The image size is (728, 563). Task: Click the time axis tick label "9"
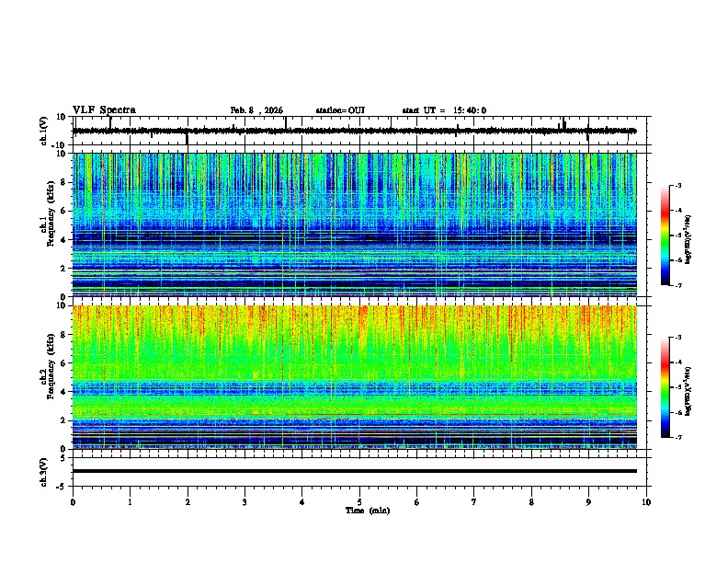(x=588, y=502)
